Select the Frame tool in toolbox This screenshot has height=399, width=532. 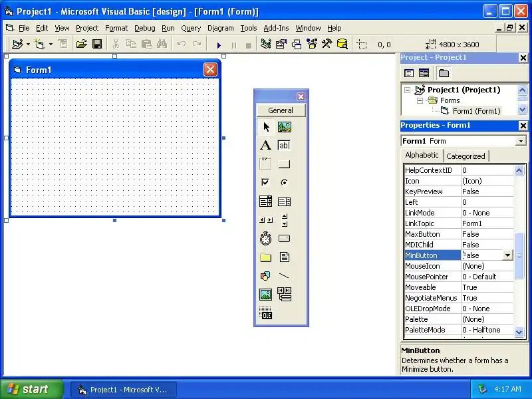tap(265, 164)
